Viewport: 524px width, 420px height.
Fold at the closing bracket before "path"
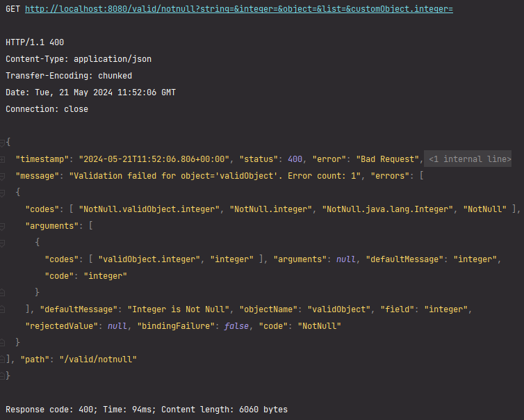point(2,360)
